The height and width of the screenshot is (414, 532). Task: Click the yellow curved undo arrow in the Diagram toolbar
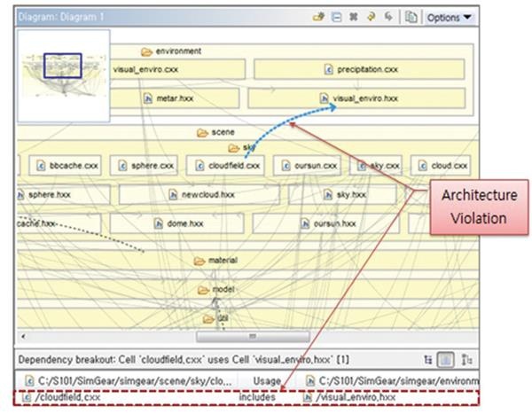pyautogui.click(x=372, y=17)
